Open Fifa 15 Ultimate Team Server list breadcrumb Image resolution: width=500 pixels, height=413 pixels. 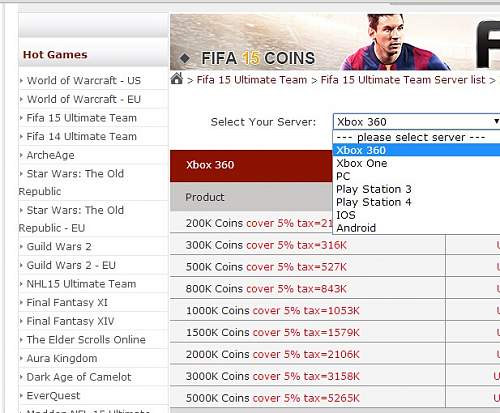point(403,80)
